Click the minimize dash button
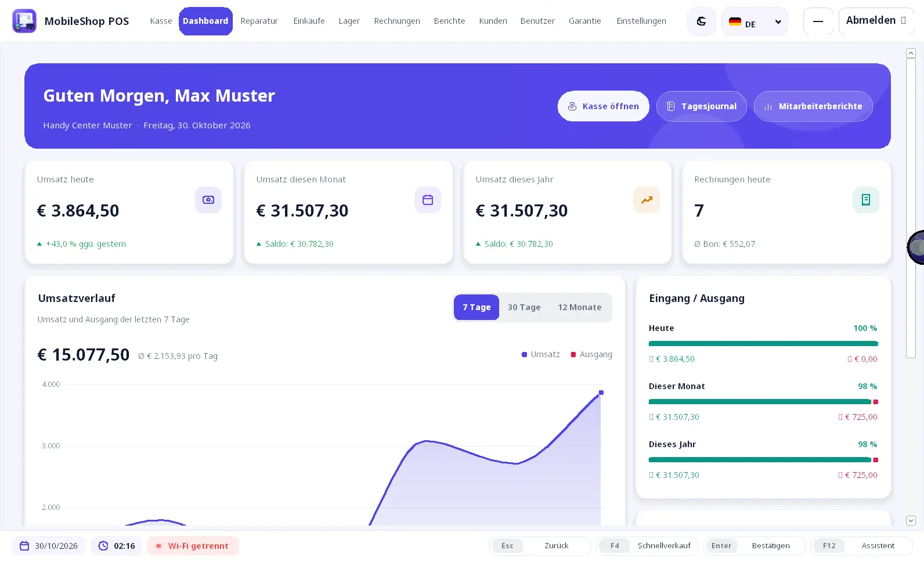The height and width of the screenshot is (561, 924). [x=818, y=21]
